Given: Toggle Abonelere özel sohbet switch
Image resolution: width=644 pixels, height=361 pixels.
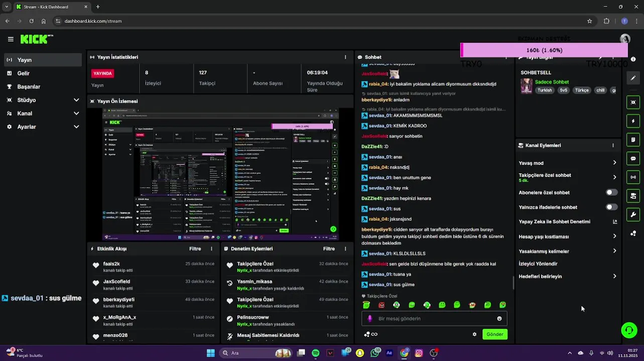Looking at the screenshot, I should pyautogui.click(x=611, y=193).
